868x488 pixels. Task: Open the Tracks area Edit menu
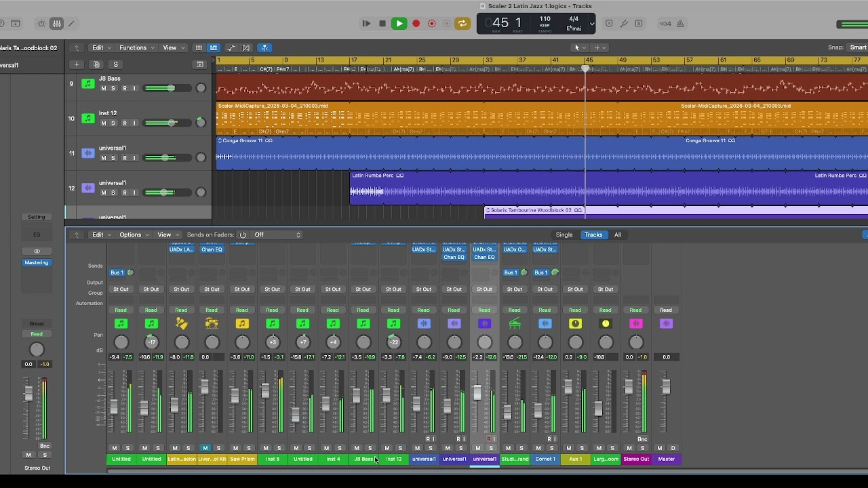(100, 48)
